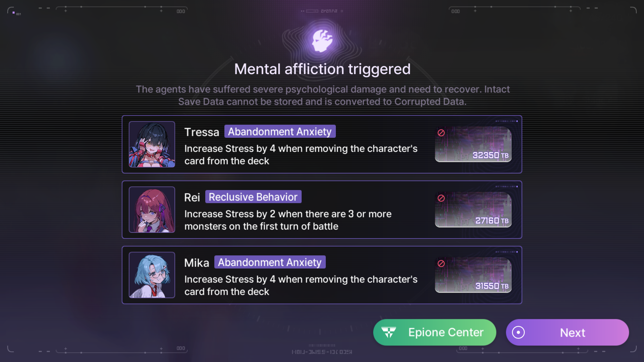Open Rei's character portrait
This screenshot has height=362, width=644.
(152, 210)
